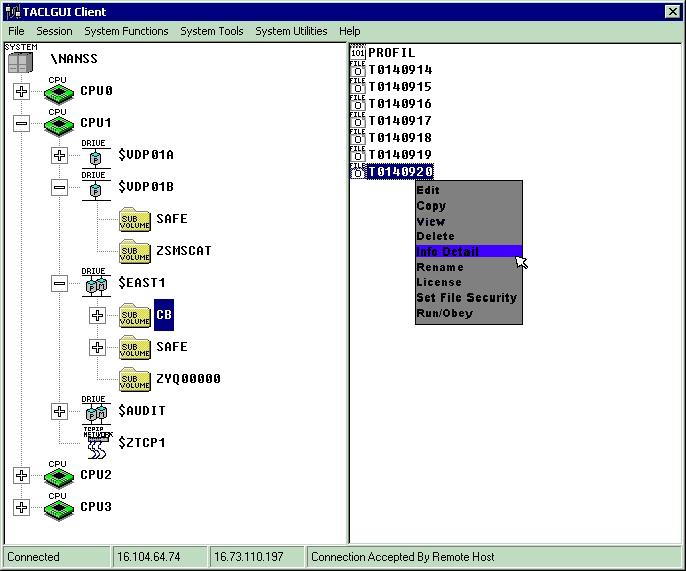Expand the CPU3 tree node

[21, 507]
